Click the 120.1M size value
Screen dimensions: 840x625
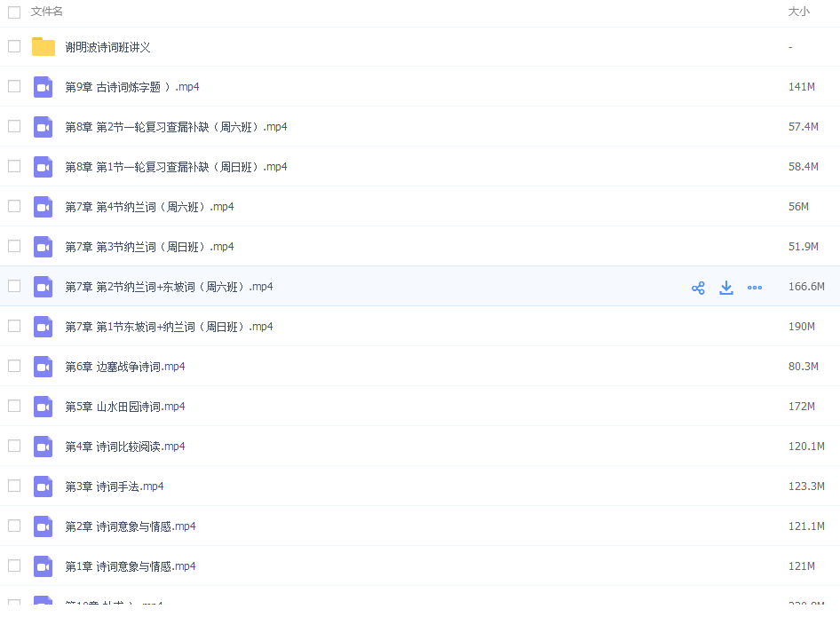pos(806,447)
